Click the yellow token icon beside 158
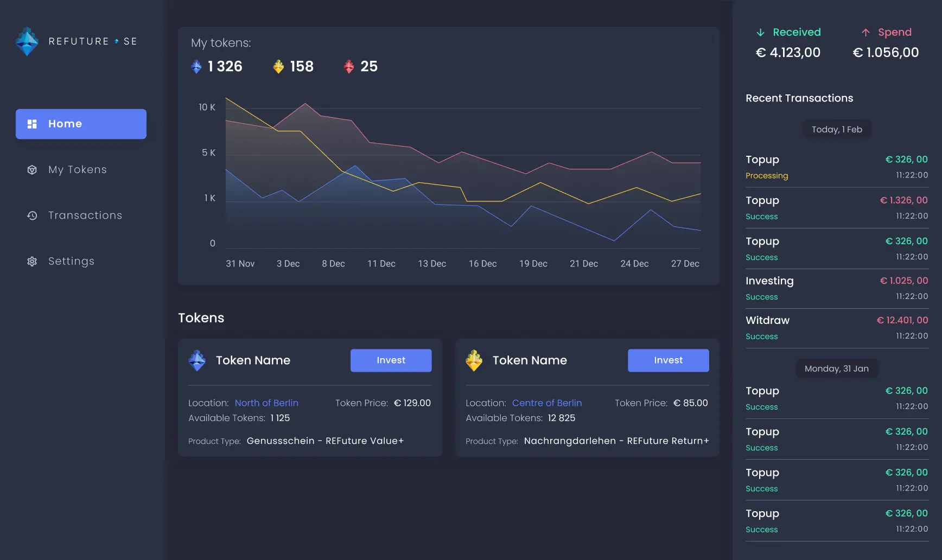The width and height of the screenshot is (942, 560). 278,67
